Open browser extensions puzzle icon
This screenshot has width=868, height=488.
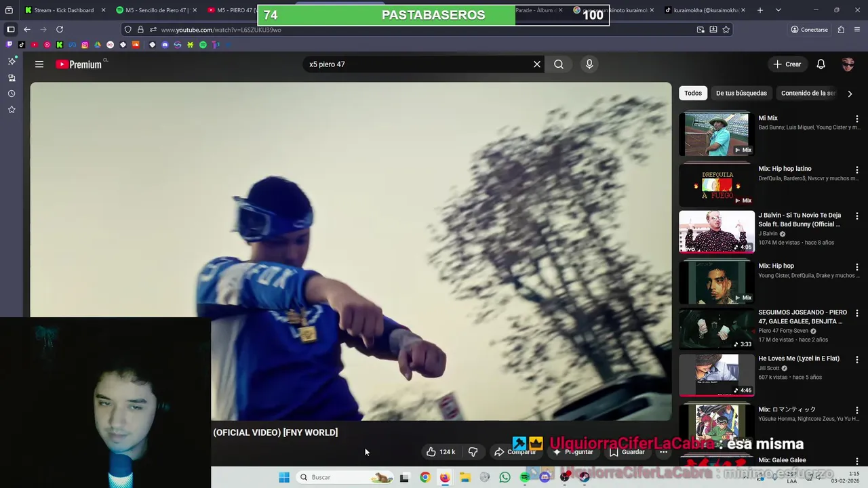coord(841,29)
